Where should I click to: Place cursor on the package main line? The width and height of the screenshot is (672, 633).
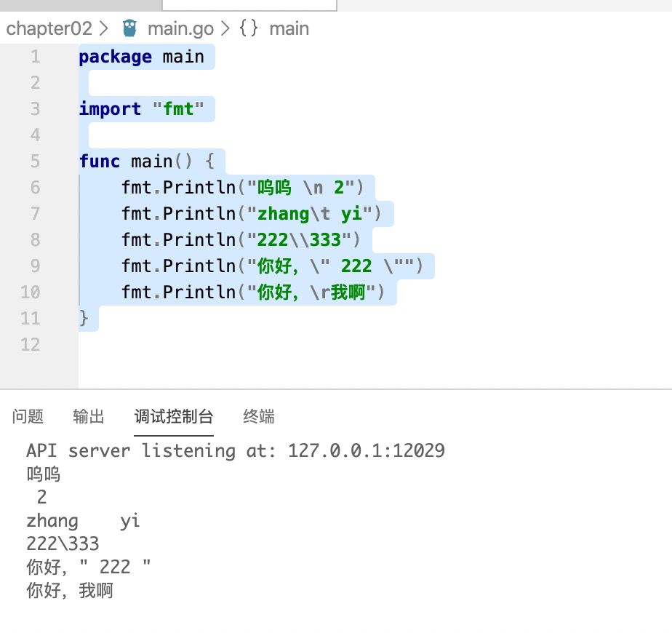click(141, 57)
